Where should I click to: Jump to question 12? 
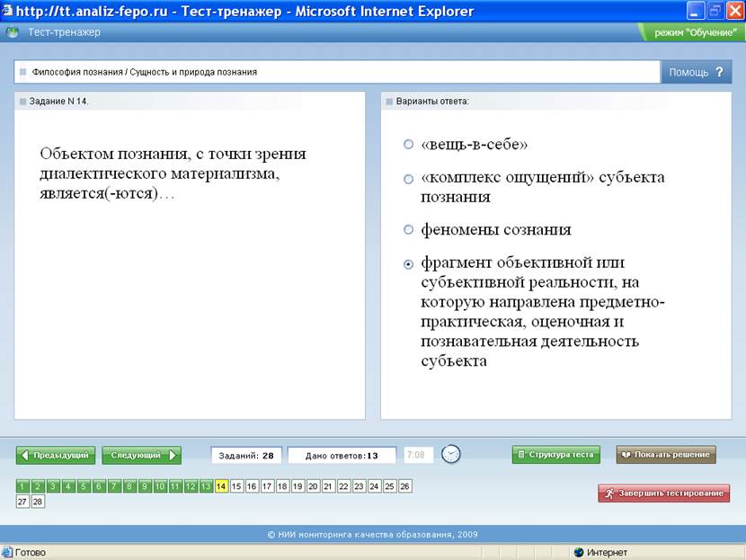click(x=191, y=486)
